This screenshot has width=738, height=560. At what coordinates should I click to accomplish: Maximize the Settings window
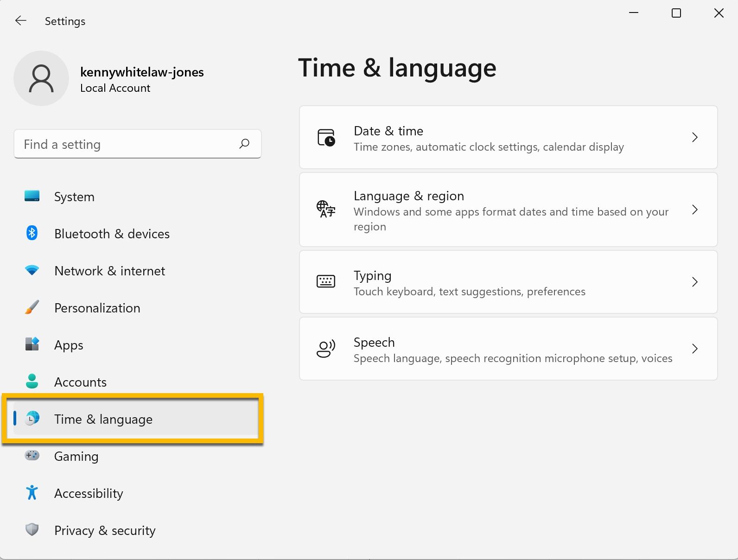[676, 13]
